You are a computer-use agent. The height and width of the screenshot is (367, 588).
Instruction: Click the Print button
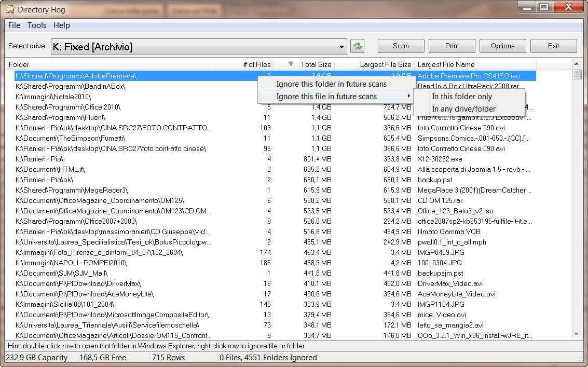(x=452, y=46)
